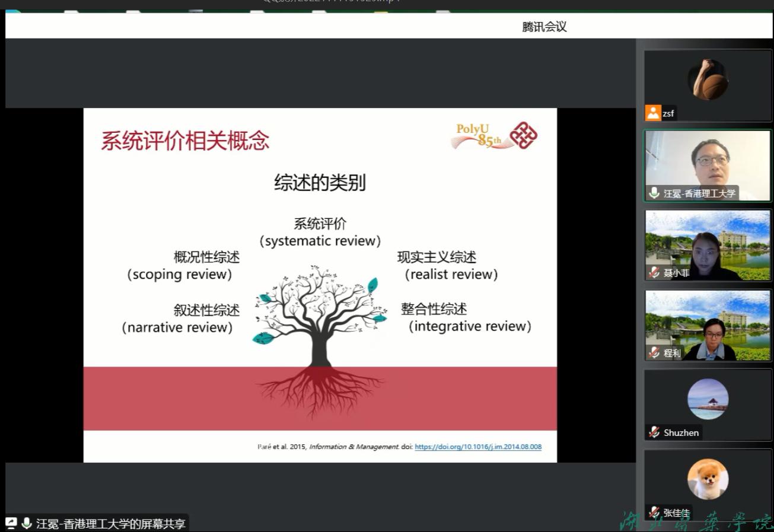Click the screen share icon at bottom-left

pyautogui.click(x=11, y=523)
